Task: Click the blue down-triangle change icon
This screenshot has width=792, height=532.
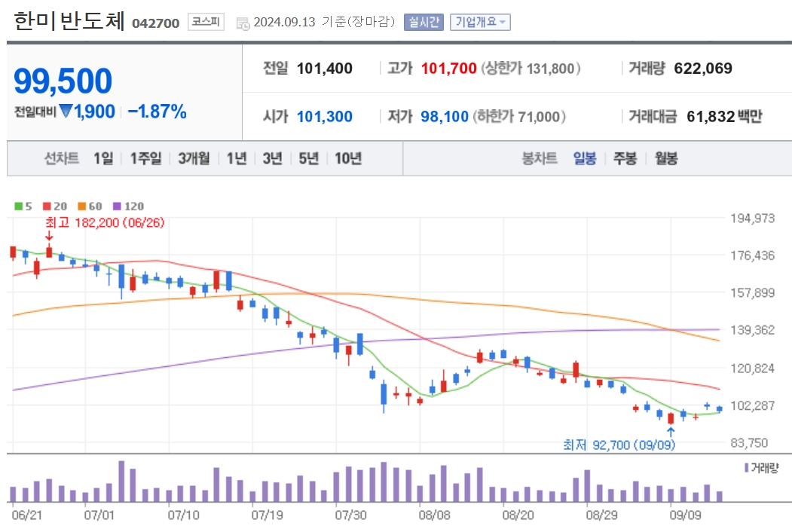Action: point(66,111)
